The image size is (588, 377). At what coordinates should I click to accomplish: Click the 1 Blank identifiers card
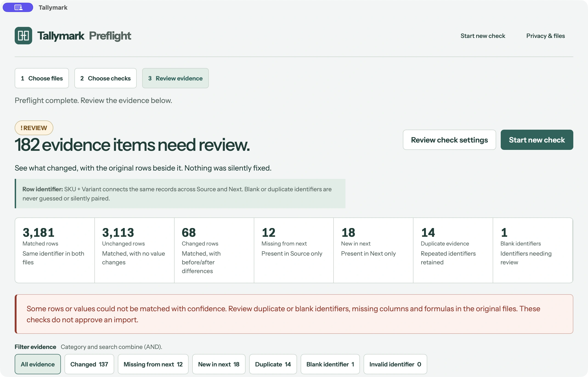533,250
